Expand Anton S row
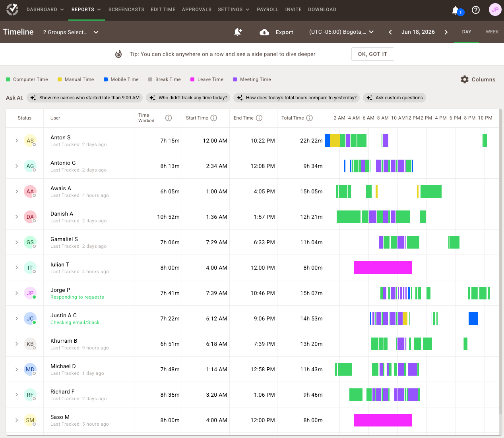This screenshot has height=438, width=504. click(x=17, y=141)
